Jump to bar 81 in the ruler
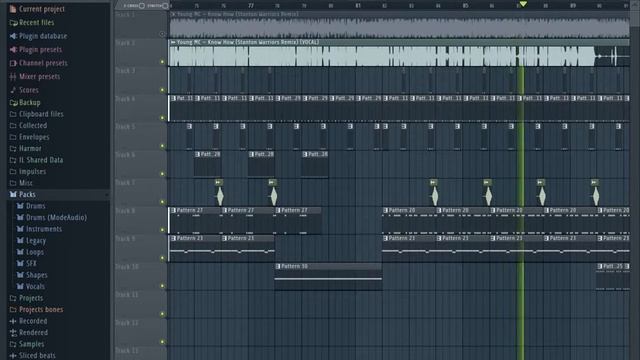This screenshot has width=640, height=360. tap(358, 6)
